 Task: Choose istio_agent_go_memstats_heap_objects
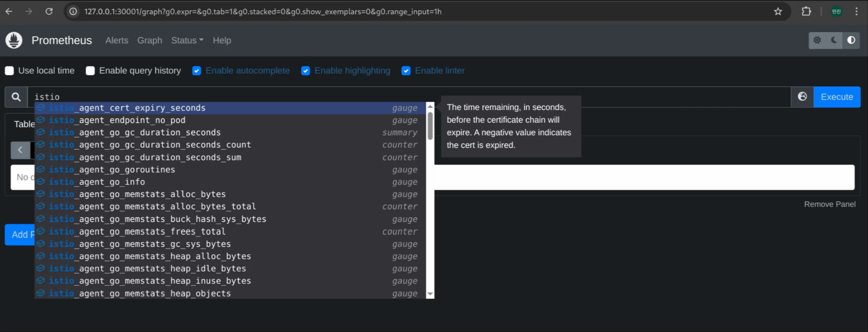point(230,293)
